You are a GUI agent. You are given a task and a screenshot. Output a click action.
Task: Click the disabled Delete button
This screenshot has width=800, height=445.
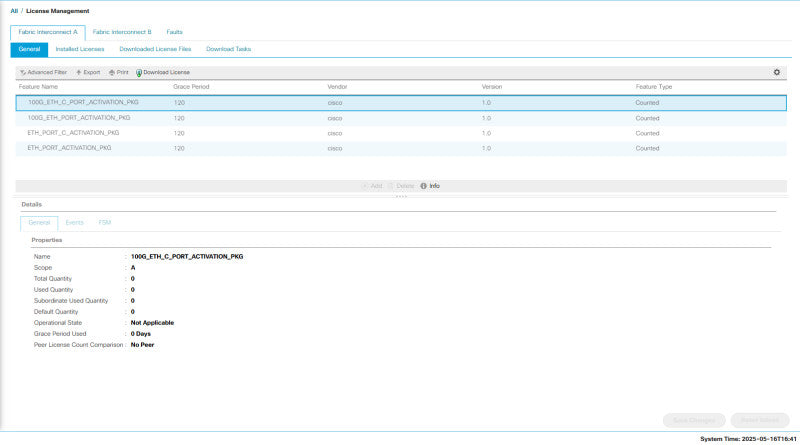[x=401, y=186]
